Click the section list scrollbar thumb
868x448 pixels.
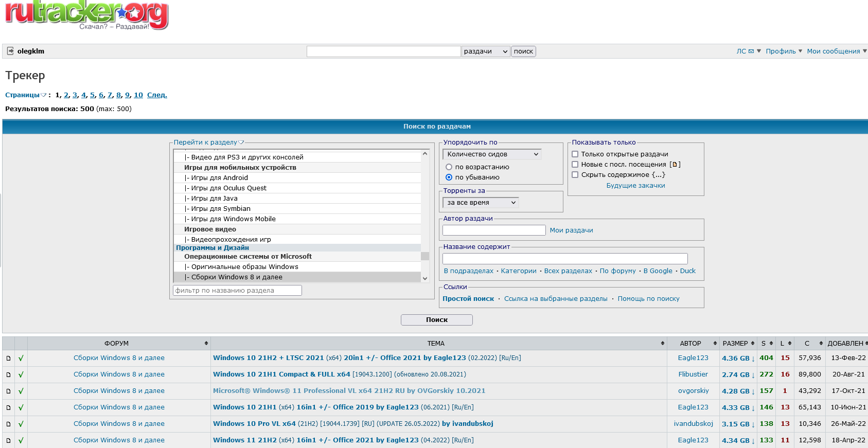pyautogui.click(x=425, y=256)
